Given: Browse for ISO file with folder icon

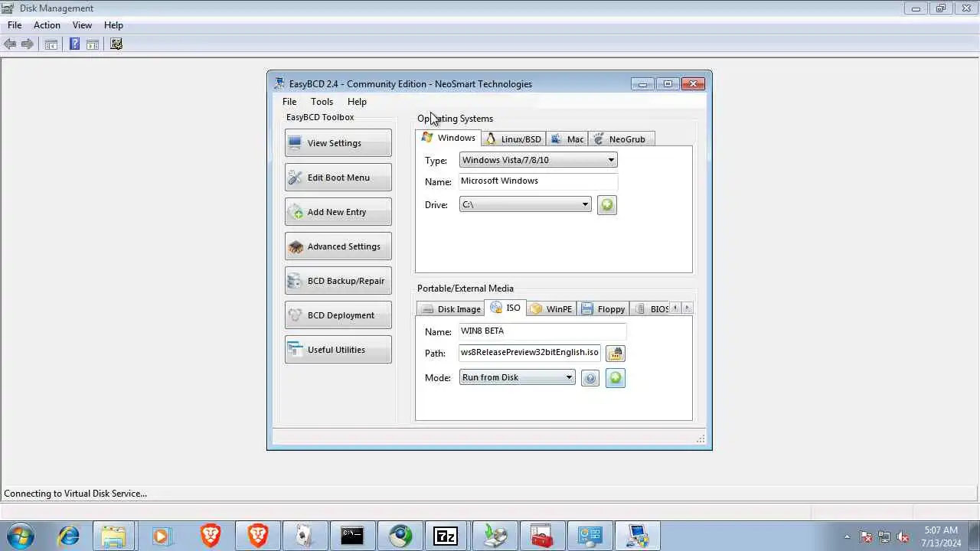Looking at the screenshot, I should (x=616, y=354).
